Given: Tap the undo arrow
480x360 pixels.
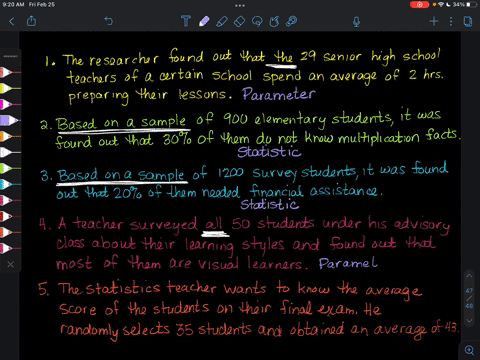Looking at the screenshot, I should pos(108,21).
